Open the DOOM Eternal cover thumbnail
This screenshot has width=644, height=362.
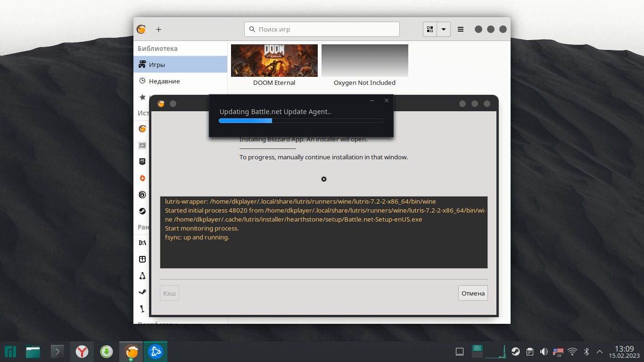coord(274,60)
